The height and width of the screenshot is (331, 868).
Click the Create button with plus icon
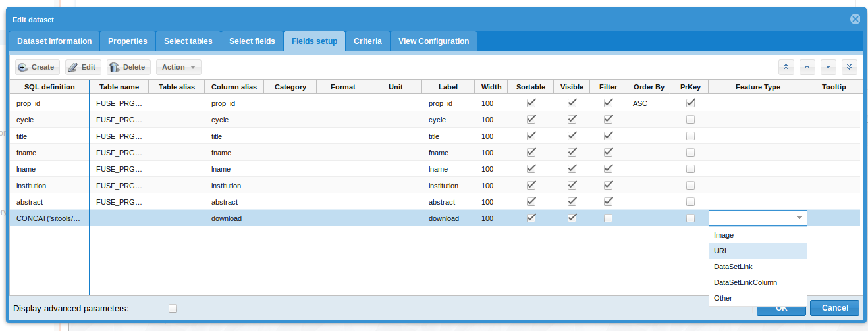pos(37,67)
